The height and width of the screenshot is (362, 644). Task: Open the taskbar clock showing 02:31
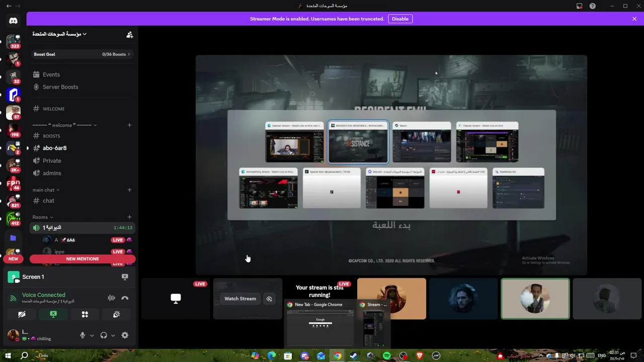617,355
